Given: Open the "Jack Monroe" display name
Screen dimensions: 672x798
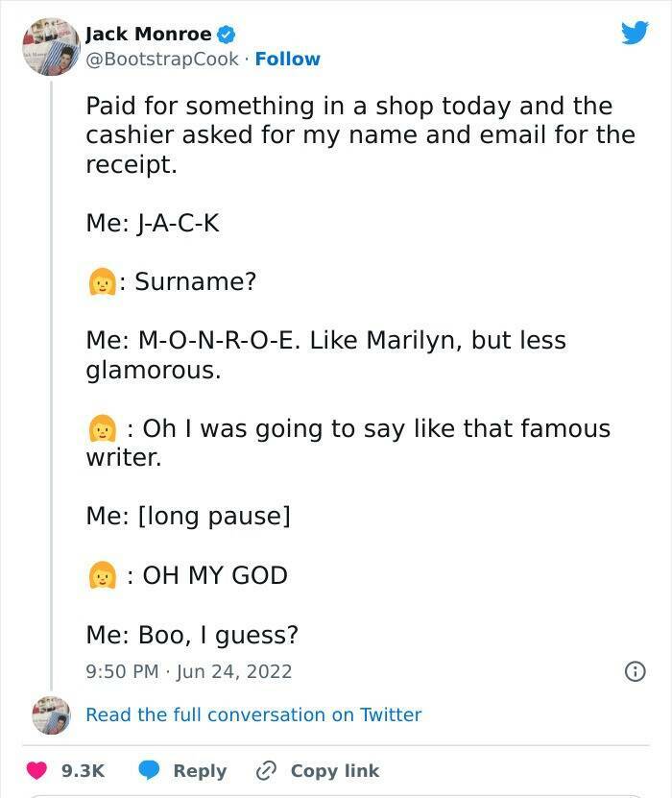Looking at the screenshot, I should click(x=148, y=35).
